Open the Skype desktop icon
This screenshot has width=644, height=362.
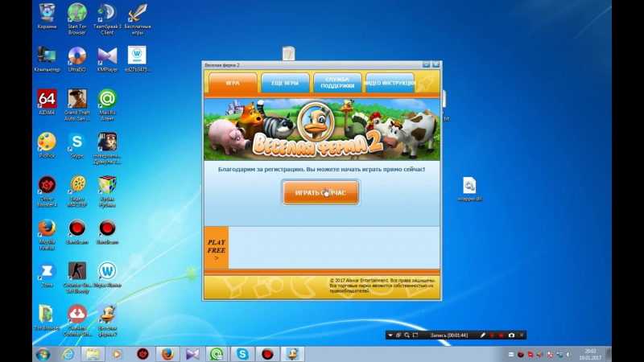pyautogui.click(x=76, y=143)
